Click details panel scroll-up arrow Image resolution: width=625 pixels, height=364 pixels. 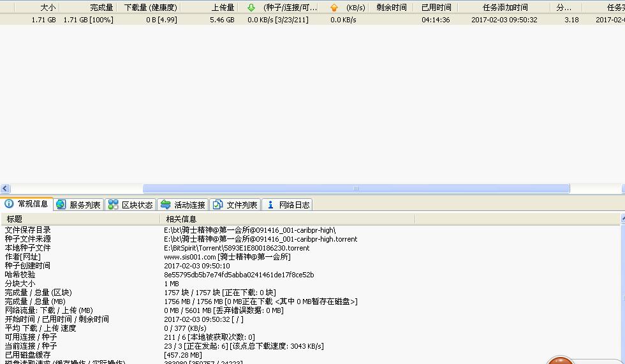[622, 219]
